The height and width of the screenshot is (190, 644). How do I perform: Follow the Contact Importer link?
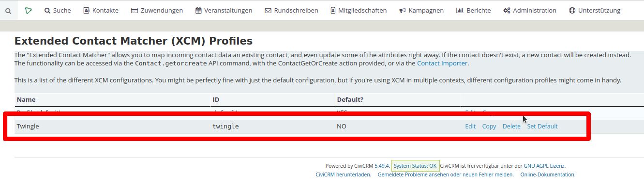tap(442, 63)
